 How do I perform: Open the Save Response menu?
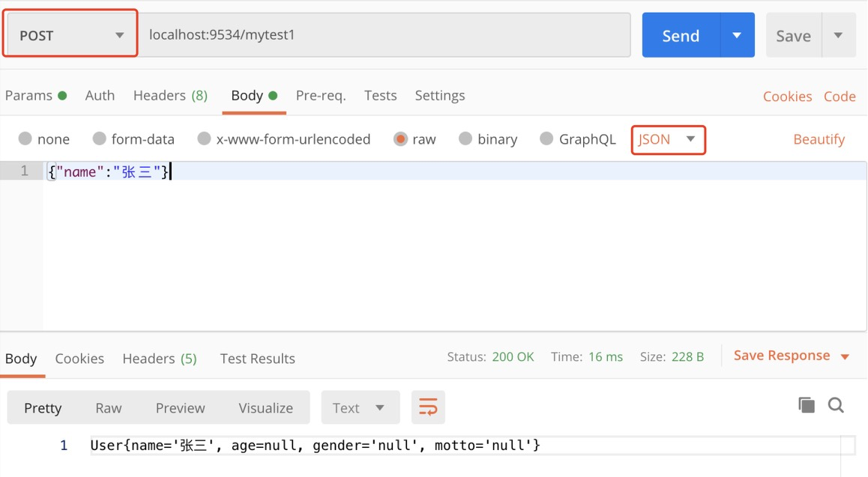pyautogui.click(x=791, y=356)
